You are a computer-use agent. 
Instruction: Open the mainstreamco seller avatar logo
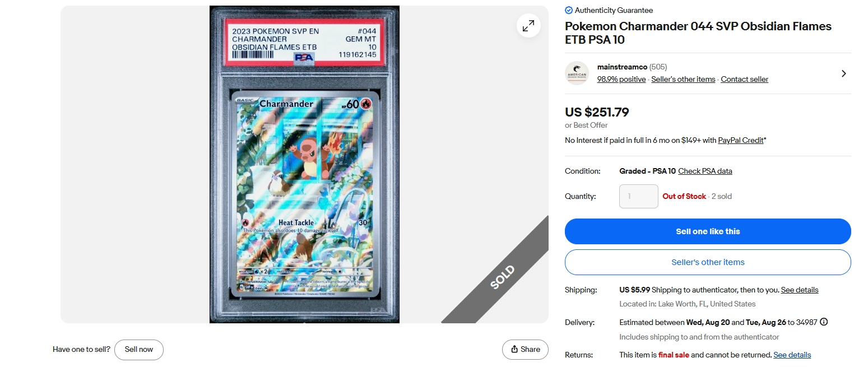(577, 73)
